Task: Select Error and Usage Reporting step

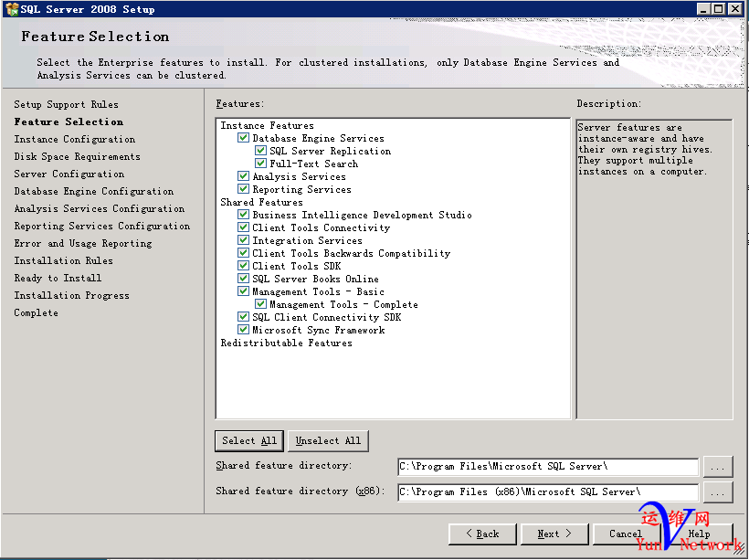Action: click(x=82, y=243)
